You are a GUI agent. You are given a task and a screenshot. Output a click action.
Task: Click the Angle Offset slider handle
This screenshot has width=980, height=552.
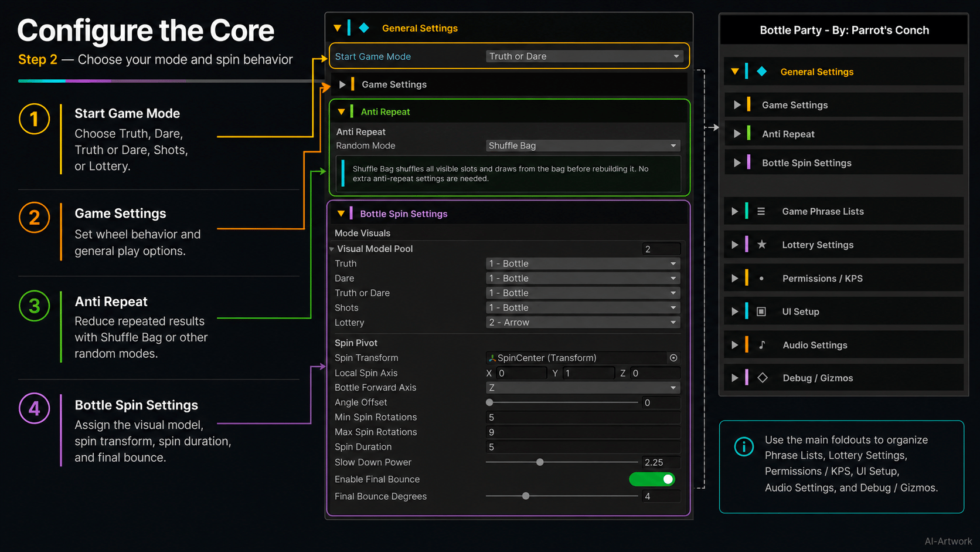click(489, 402)
